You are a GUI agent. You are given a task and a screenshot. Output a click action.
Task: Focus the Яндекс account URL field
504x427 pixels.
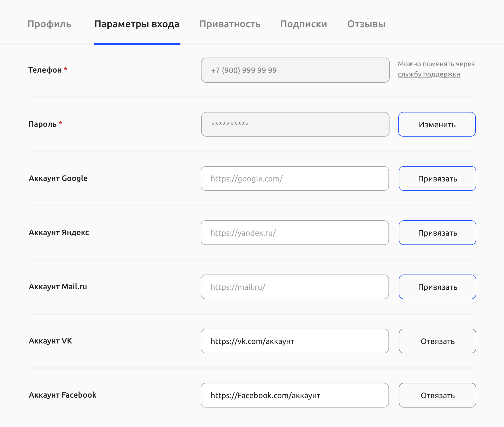pyautogui.click(x=294, y=233)
